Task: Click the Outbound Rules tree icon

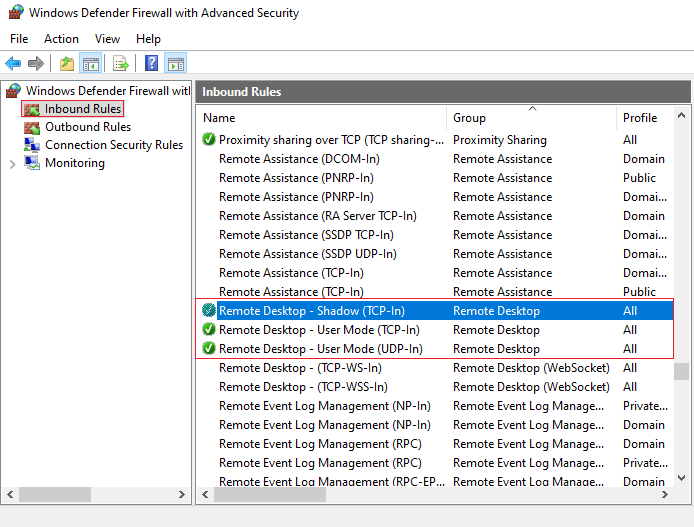Action: (x=32, y=127)
